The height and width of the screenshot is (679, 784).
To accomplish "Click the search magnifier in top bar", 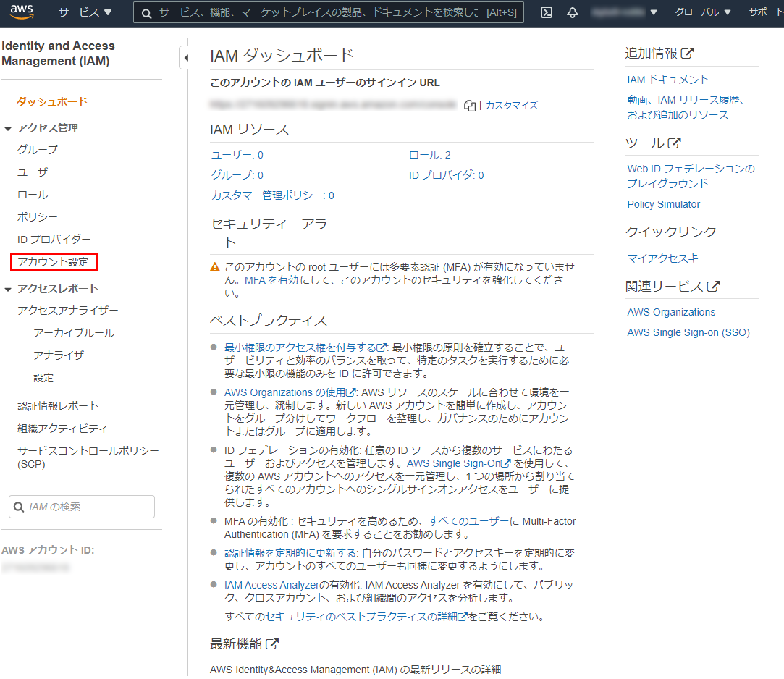I will point(146,14).
